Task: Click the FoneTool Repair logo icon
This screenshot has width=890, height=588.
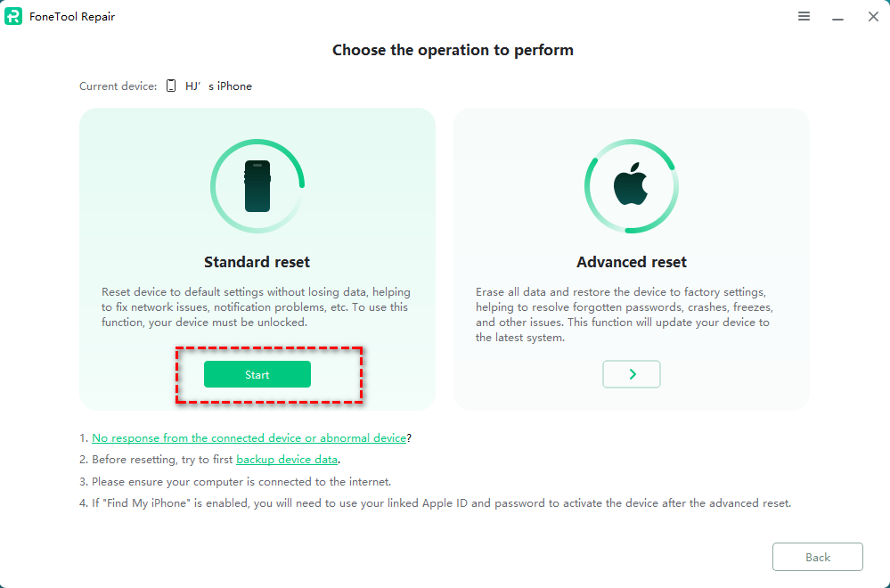Action: (x=13, y=16)
